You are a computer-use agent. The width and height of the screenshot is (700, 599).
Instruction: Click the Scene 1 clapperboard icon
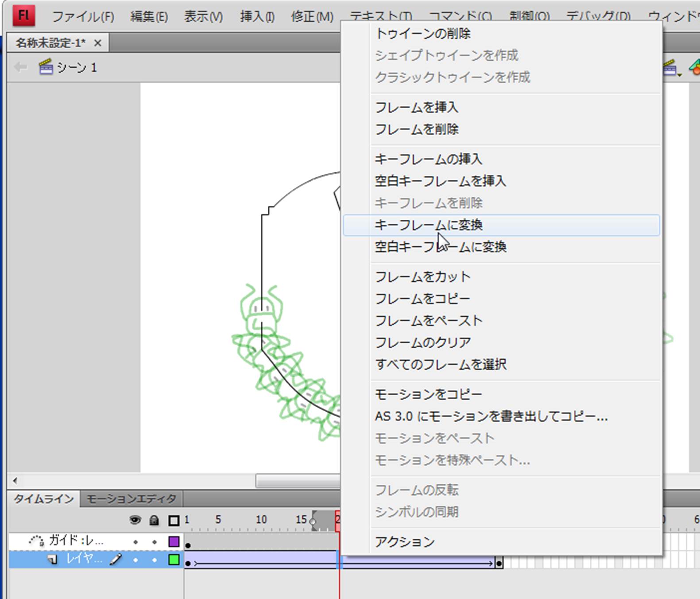pyautogui.click(x=46, y=67)
